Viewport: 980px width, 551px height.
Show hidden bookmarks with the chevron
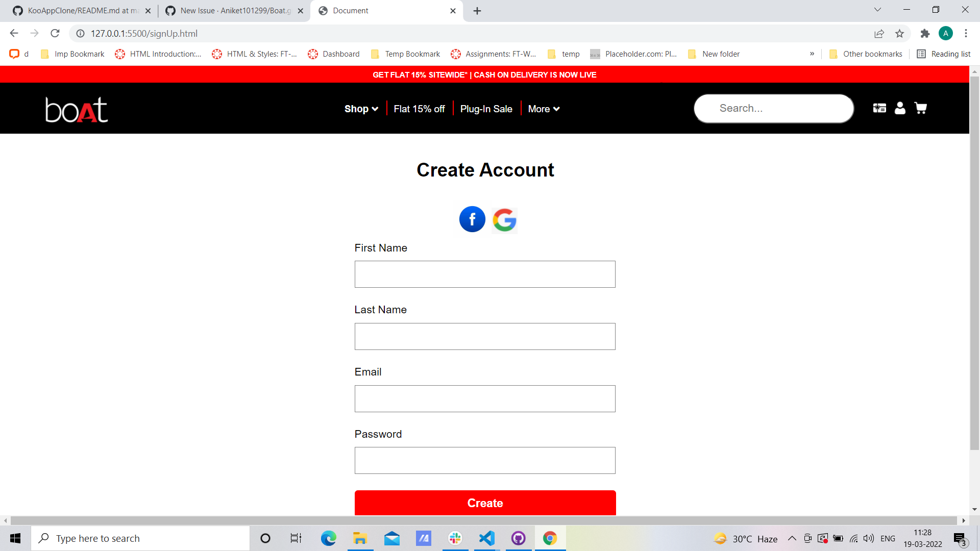812,54
